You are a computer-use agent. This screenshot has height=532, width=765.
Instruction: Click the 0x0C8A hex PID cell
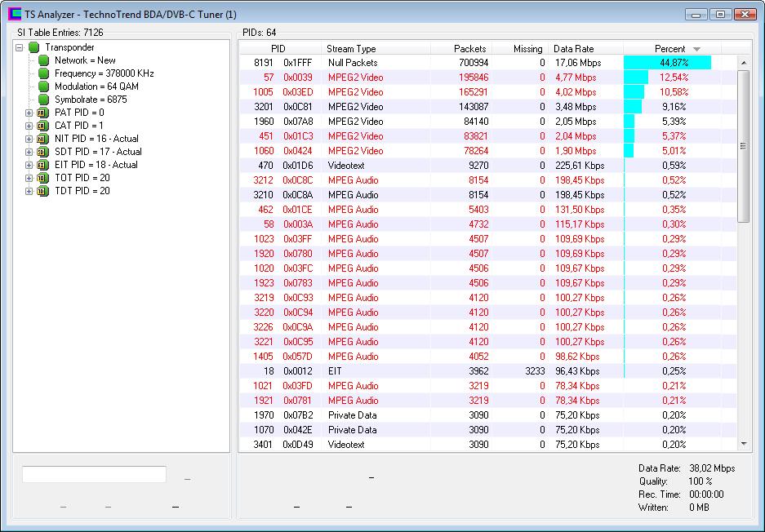tap(298, 194)
